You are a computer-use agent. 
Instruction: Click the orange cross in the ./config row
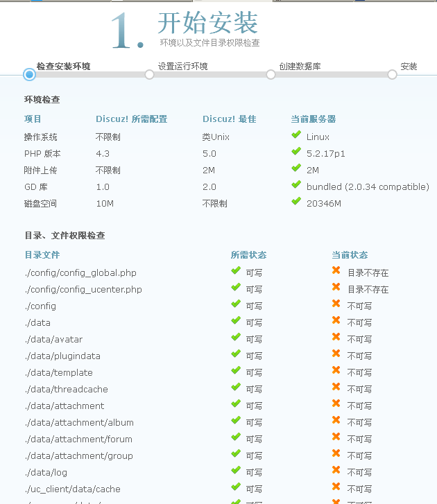click(336, 304)
